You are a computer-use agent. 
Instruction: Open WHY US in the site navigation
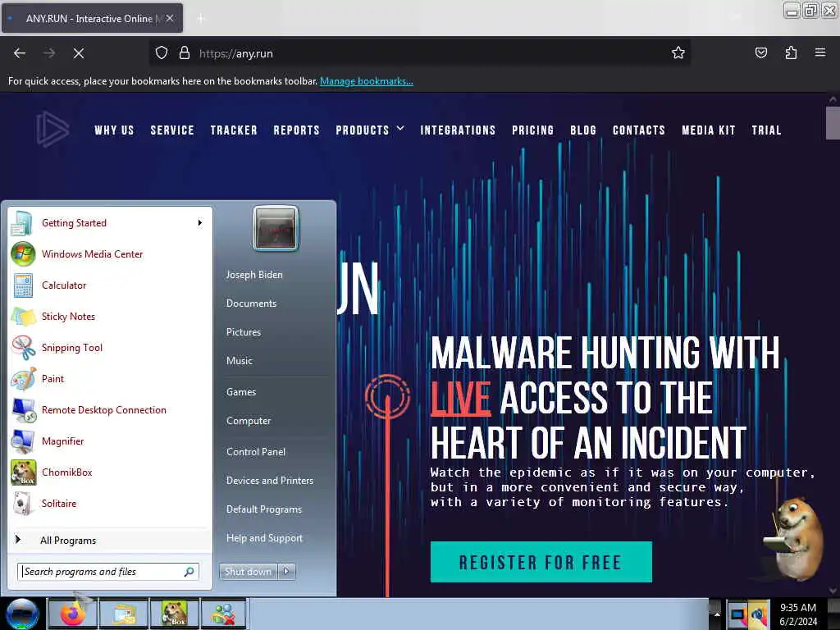click(114, 130)
